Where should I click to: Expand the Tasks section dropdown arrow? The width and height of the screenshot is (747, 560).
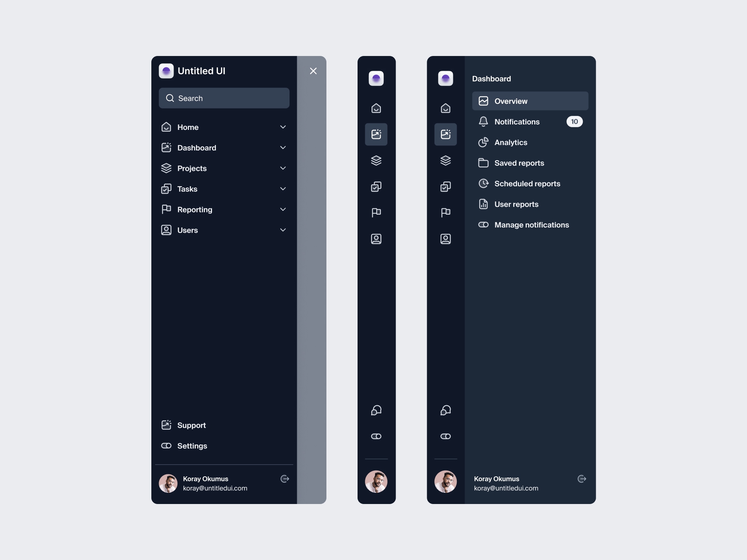(283, 189)
